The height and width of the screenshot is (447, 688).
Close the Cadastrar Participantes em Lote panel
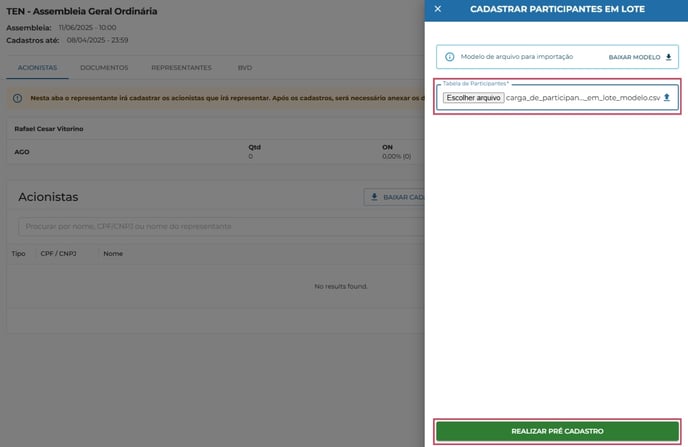tap(437, 9)
